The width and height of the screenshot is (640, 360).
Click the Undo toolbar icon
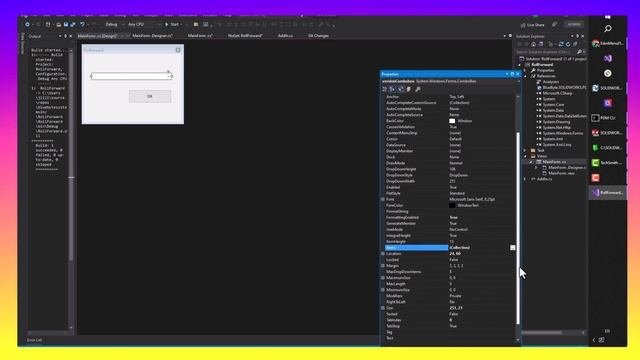(x=82, y=24)
